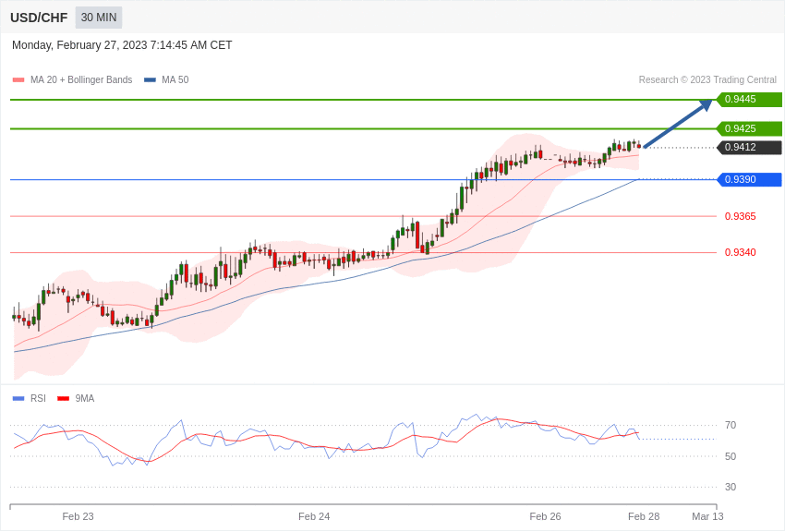Select the 0.9390 blue pivot price tag

[749, 179]
